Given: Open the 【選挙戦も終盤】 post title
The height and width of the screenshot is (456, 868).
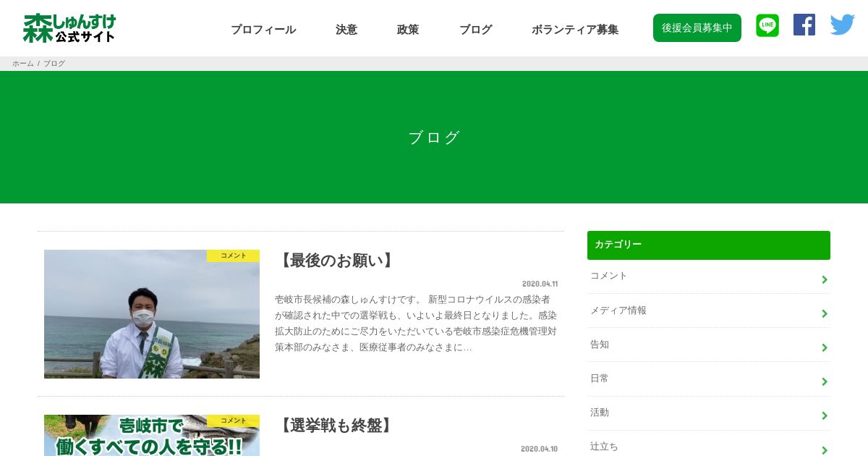Looking at the screenshot, I should pos(336,426).
